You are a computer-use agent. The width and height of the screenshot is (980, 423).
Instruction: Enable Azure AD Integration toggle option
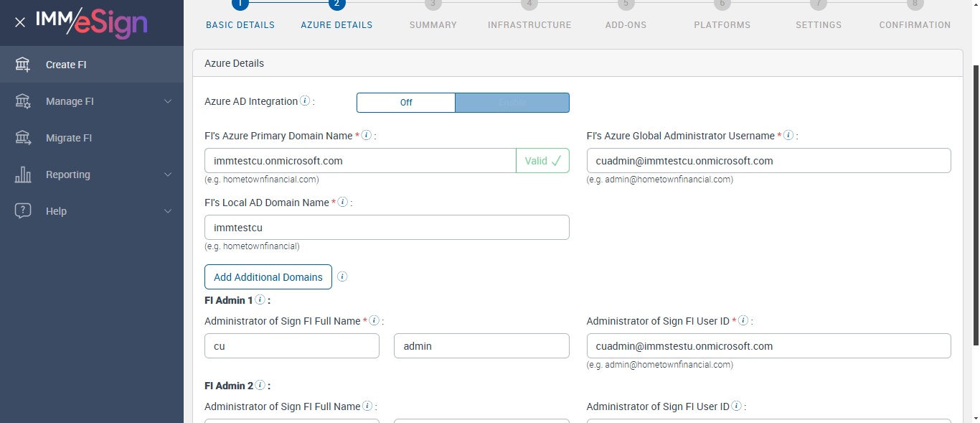coord(512,103)
